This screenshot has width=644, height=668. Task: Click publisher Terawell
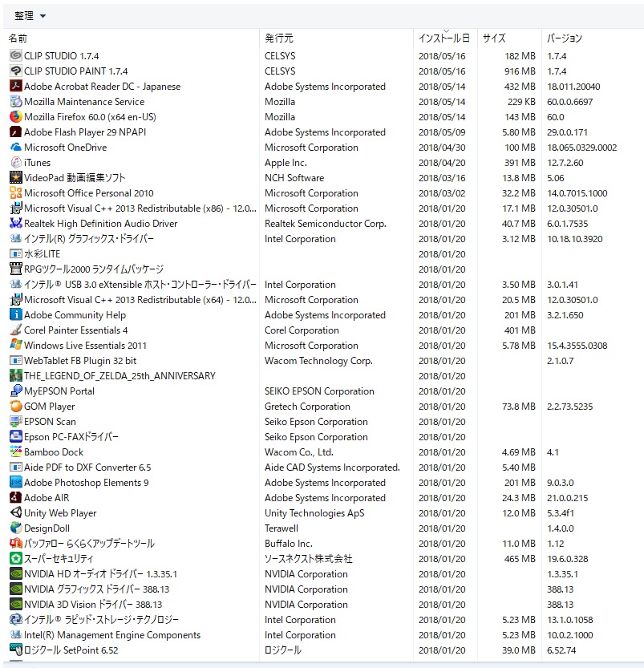281,528
